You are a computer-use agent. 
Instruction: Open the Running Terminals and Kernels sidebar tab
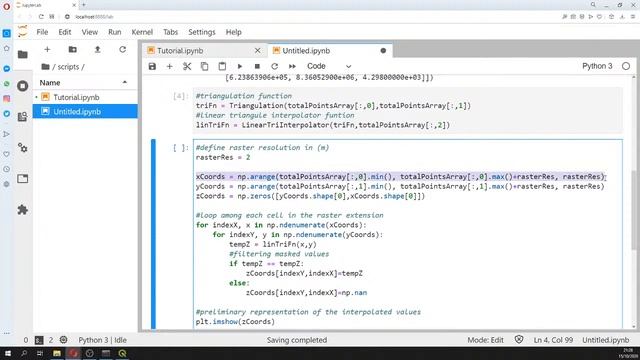point(23,86)
